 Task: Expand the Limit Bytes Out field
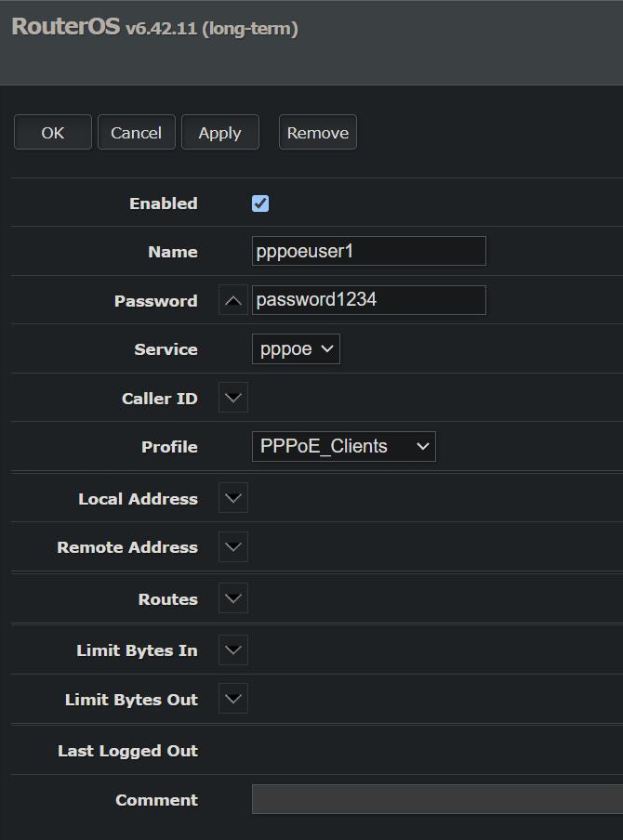[x=233, y=699]
